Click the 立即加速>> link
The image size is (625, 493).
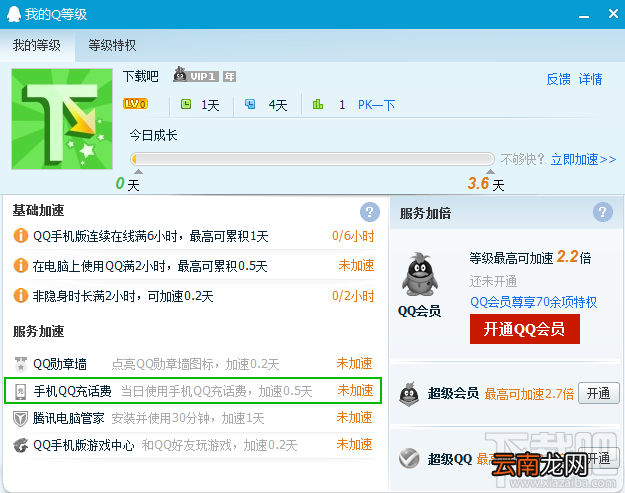[584, 159]
